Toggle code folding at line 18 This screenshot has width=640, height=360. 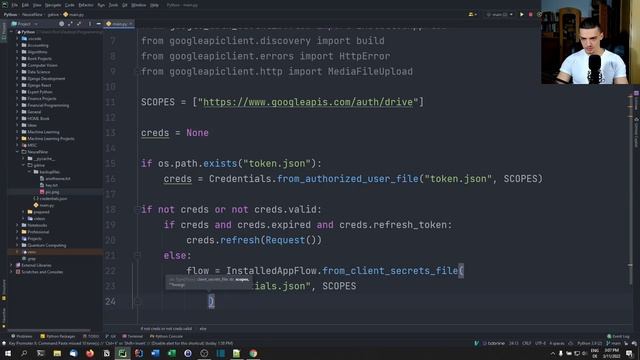(x=137, y=210)
